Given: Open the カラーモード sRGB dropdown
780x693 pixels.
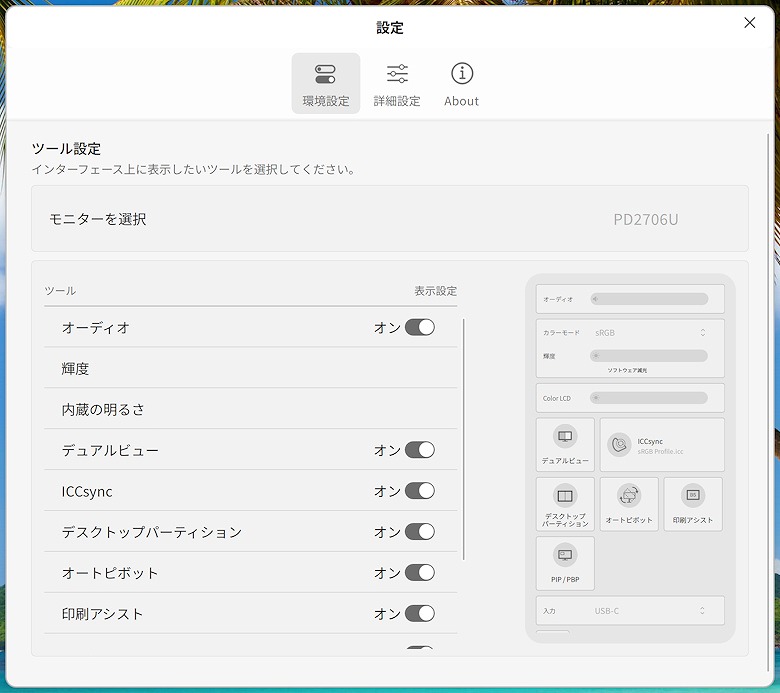Looking at the screenshot, I should click(x=650, y=332).
